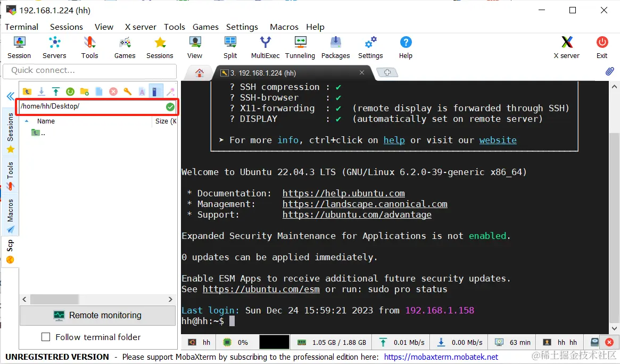Open the Tunneling toolbar icon
Screen dimensions: 620x364
(300, 47)
